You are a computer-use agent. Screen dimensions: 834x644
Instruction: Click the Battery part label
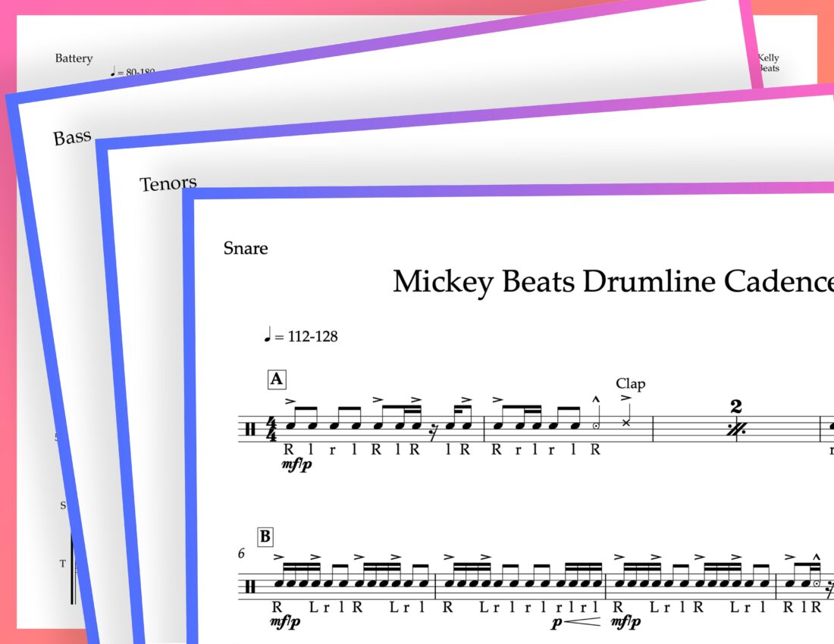pyautogui.click(x=73, y=58)
